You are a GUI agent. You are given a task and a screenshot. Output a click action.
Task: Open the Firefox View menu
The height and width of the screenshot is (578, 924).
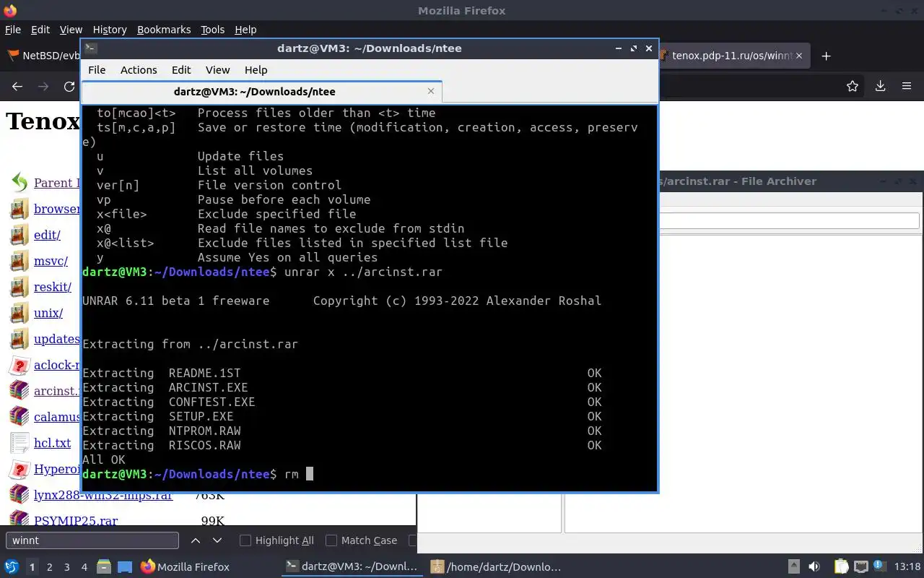(71, 30)
